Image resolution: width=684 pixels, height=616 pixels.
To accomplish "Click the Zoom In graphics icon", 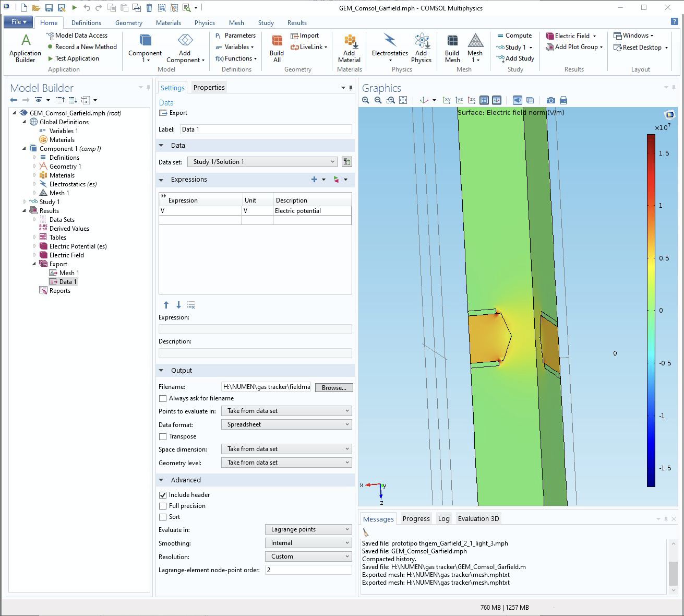I will [x=366, y=100].
